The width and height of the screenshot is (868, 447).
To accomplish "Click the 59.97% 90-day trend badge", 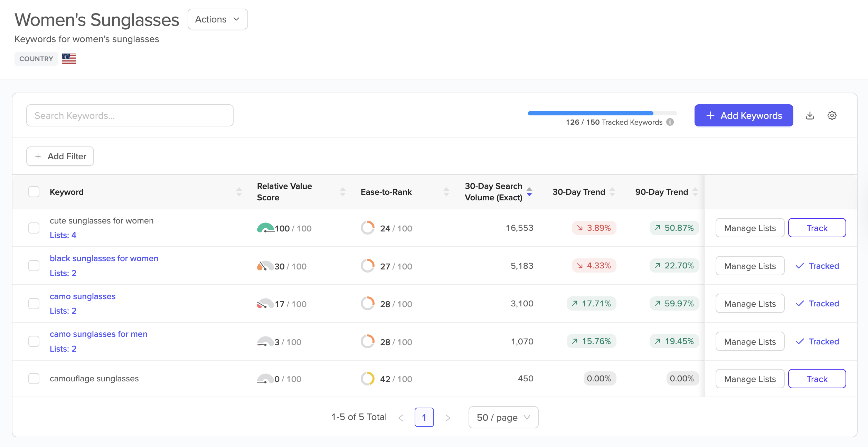I will tap(674, 304).
